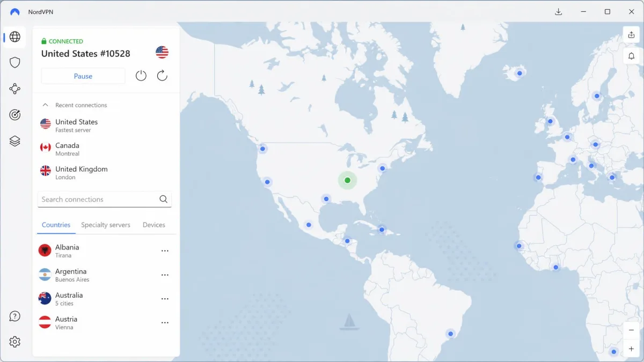
Task: Open Argentina more options menu
Action: pyautogui.click(x=165, y=275)
